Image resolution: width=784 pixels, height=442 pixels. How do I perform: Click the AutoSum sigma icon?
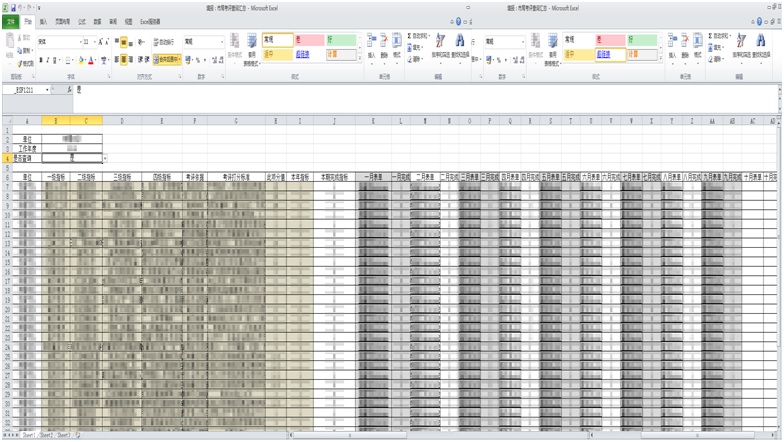pyautogui.click(x=410, y=35)
